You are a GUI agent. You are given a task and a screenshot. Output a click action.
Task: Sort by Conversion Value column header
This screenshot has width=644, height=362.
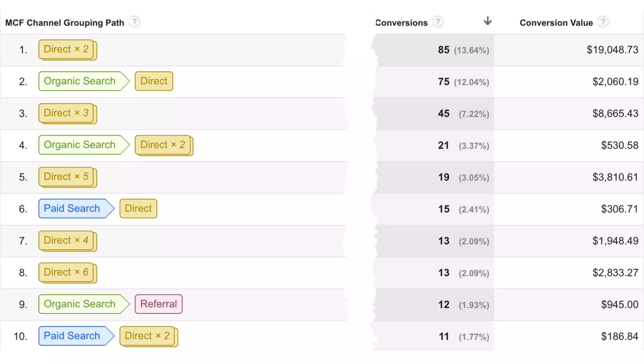point(556,23)
